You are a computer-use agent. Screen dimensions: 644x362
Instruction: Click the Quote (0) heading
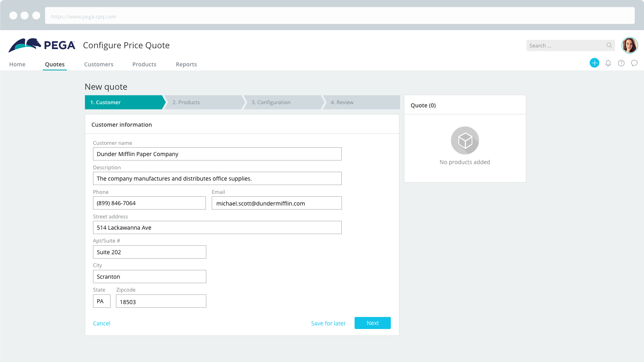pyautogui.click(x=423, y=105)
